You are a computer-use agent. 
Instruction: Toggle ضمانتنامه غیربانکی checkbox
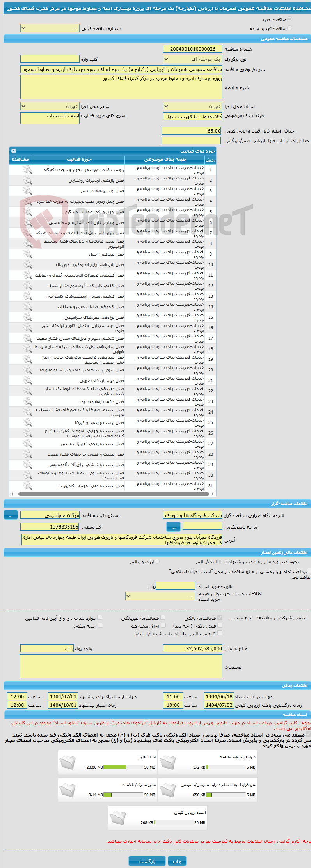coord(163,618)
